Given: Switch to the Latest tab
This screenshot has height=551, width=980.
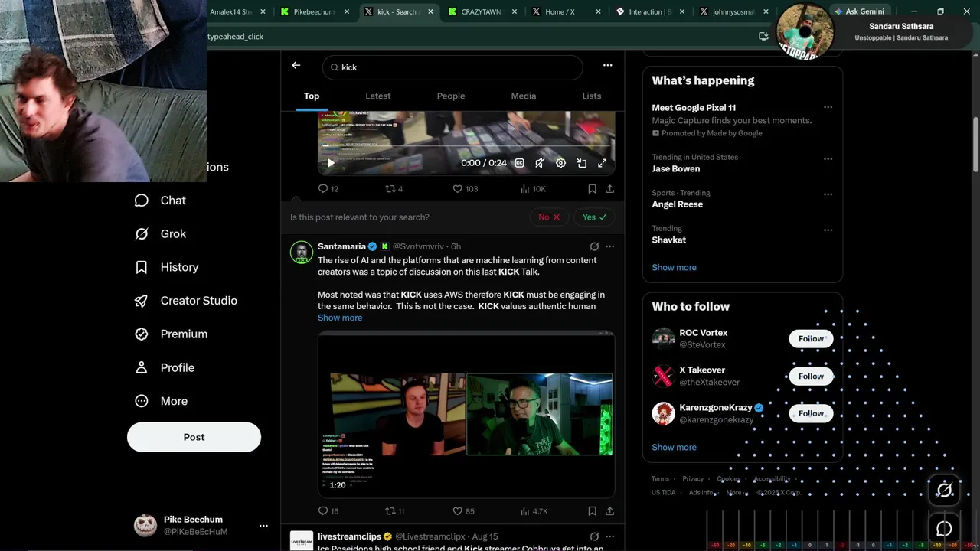Looking at the screenshot, I should [377, 96].
